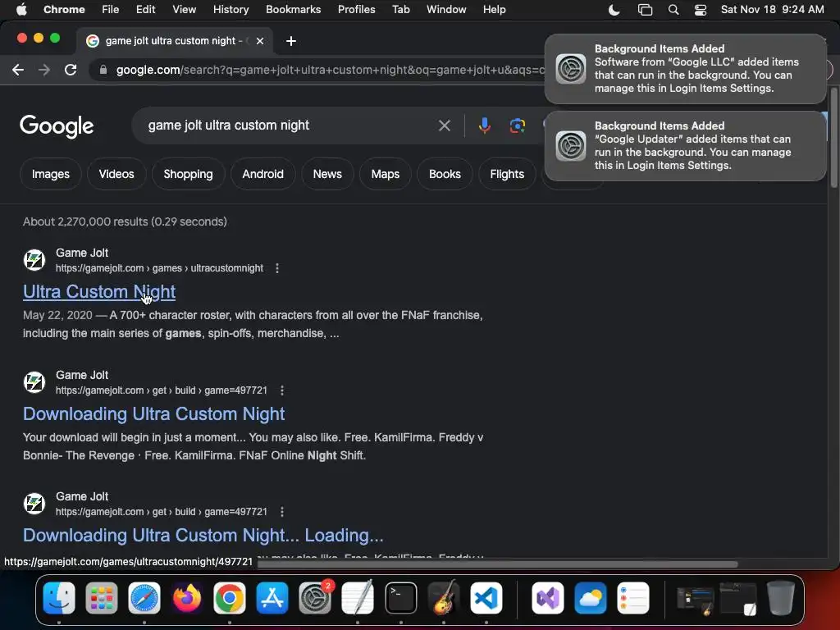This screenshot has height=630, width=840.
Task: View site info via address bar lock icon
Action: coord(103,70)
